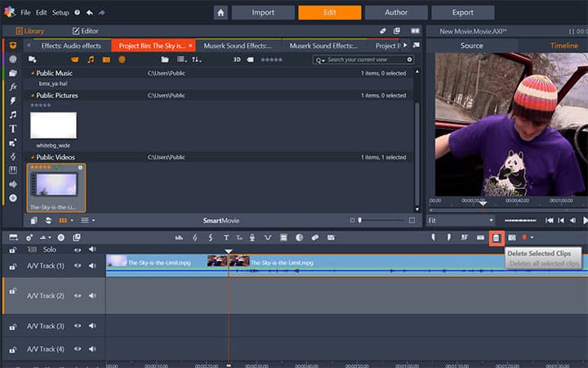
Task: Click the Home icon button
Action: pos(220,13)
